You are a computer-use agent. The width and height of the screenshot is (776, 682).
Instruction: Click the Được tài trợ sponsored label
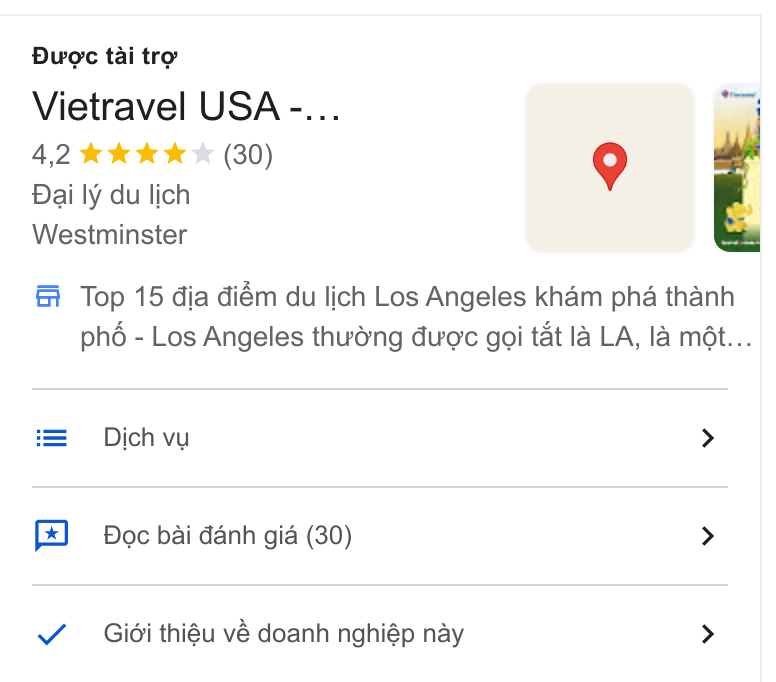point(104,56)
